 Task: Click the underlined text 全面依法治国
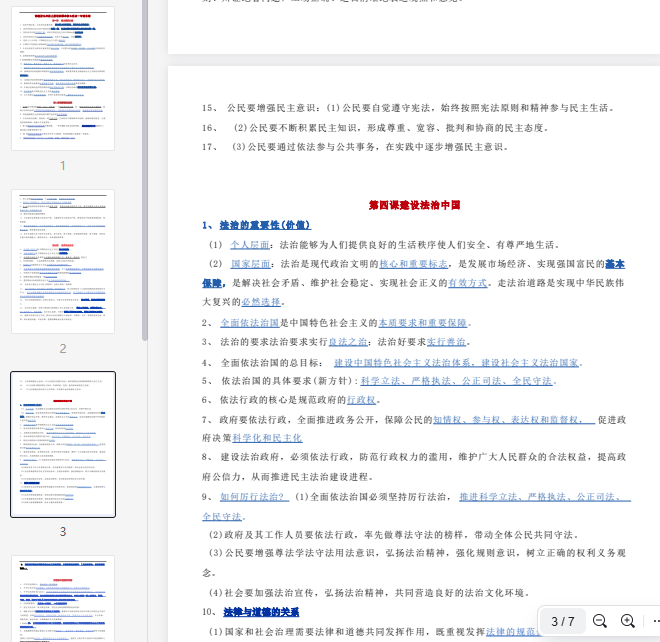point(249,323)
